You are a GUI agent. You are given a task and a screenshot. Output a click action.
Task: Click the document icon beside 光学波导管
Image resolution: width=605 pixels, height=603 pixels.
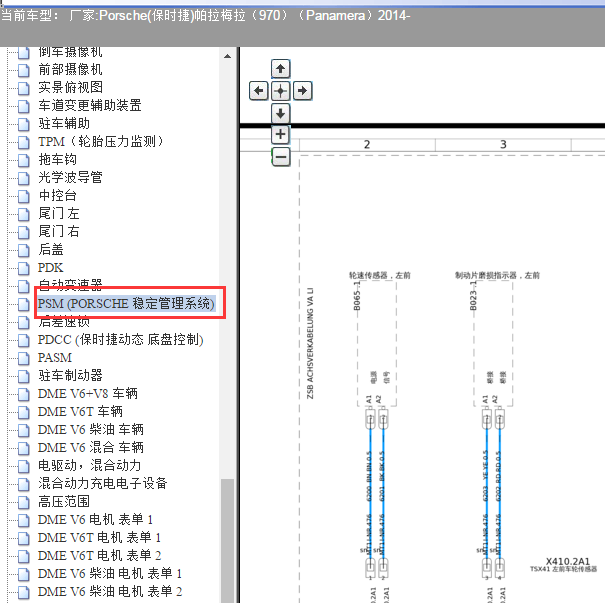24,178
